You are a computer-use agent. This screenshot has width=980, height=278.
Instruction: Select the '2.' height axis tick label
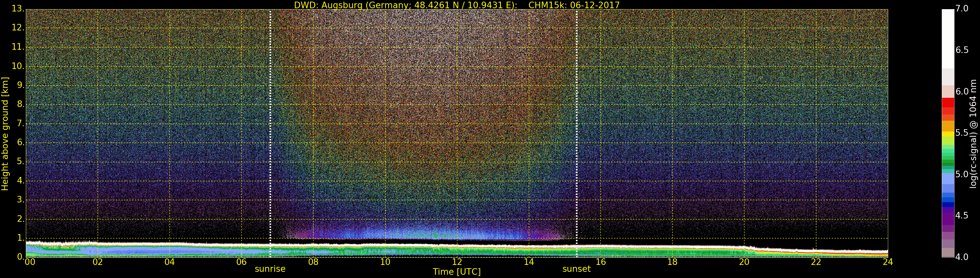(20, 218)
